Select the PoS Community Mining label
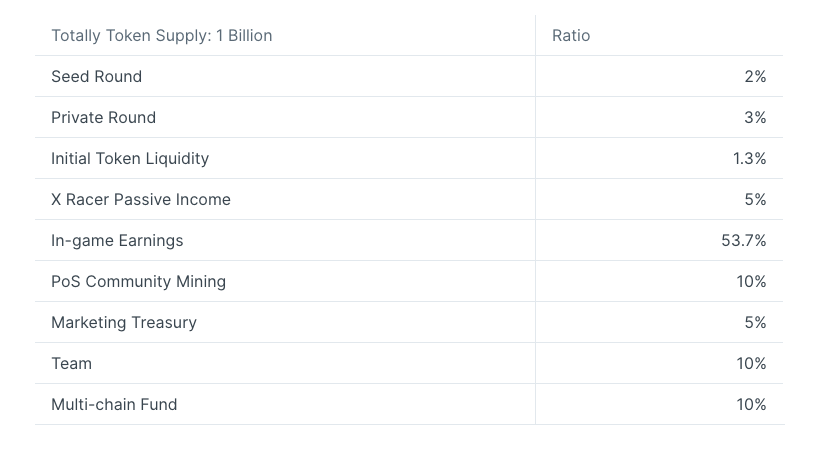The image size is (819, 451). [x=139, y=282]
